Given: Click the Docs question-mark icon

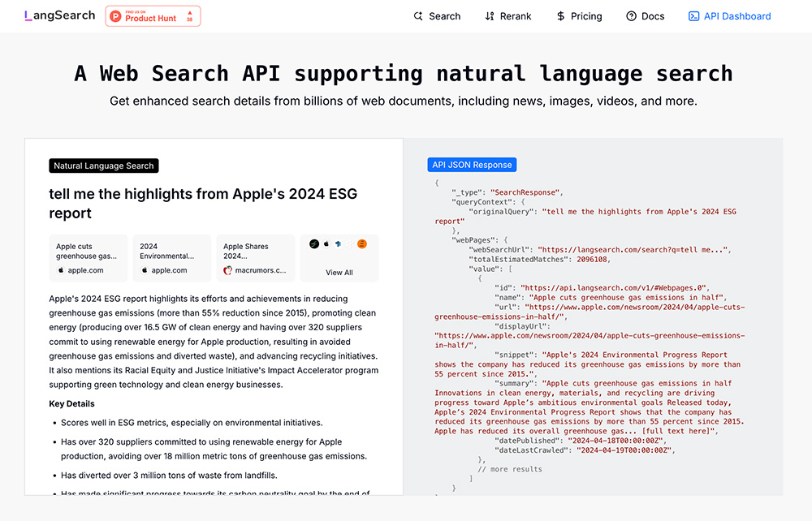Looking at the screenshot, I should coord(631,16).
